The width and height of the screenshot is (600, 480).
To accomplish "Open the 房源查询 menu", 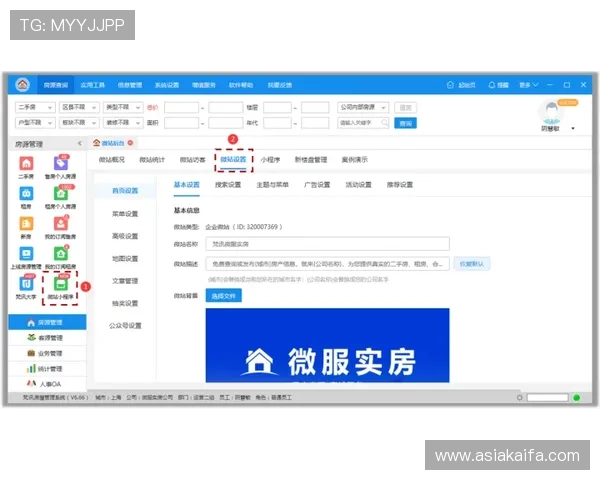I will coord(56,85).
